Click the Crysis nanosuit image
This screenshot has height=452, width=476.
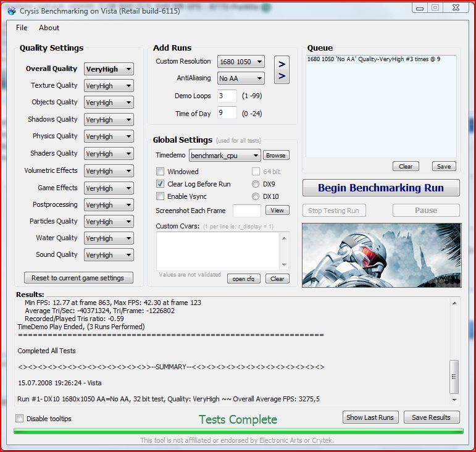[382, 255]
